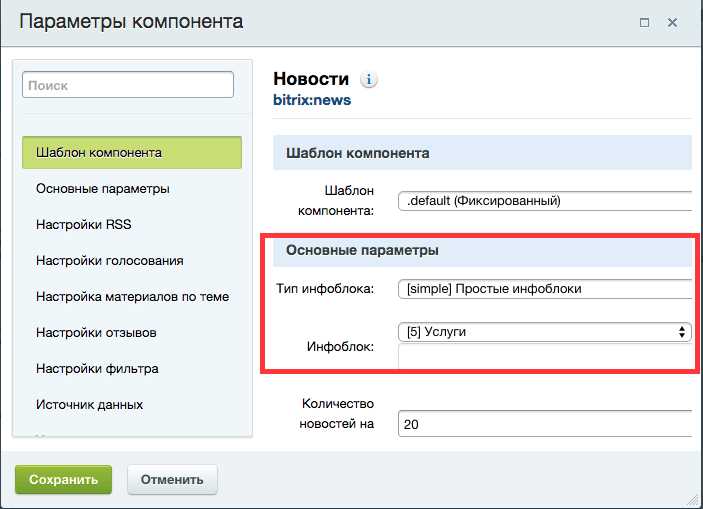
Task: Select the Шаблон компонента section in sidebar
Action: tap(132, 152)
